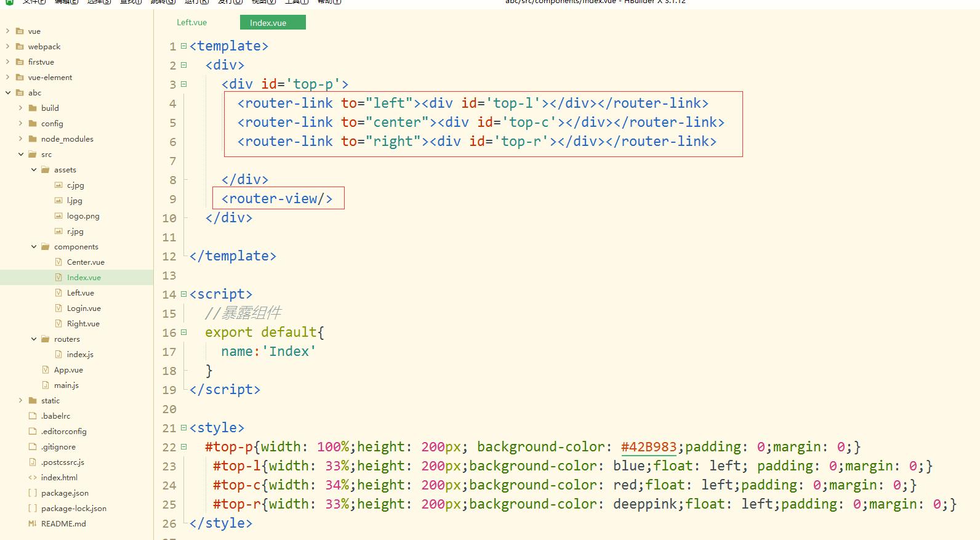
Task: Click the r.jpg image file icon
Action: pos(58,231)
